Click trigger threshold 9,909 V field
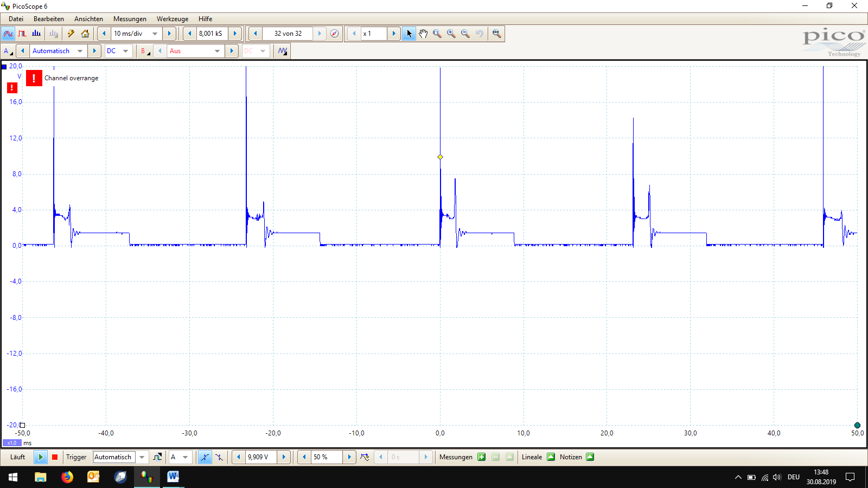This screenshot has width=868, height=488. pos(261,457)
